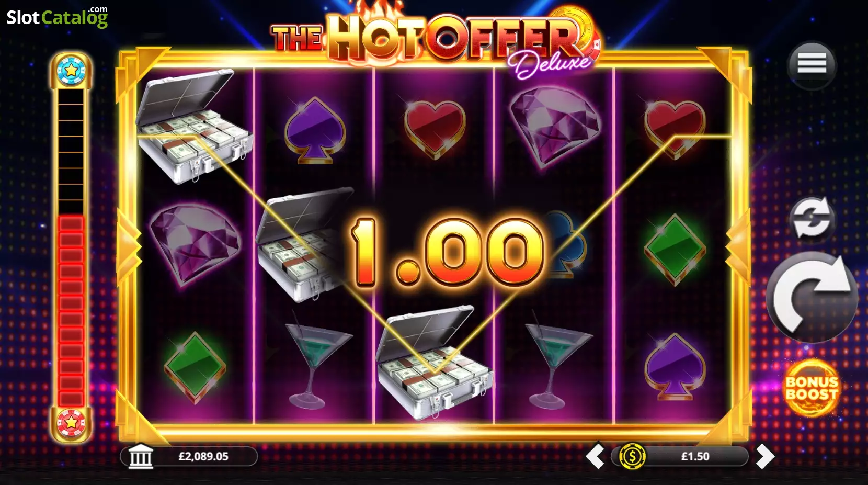Click the green diamond suit on fifth reel
The height and width of the screenshot is (485, 868).
coord(675,250)
